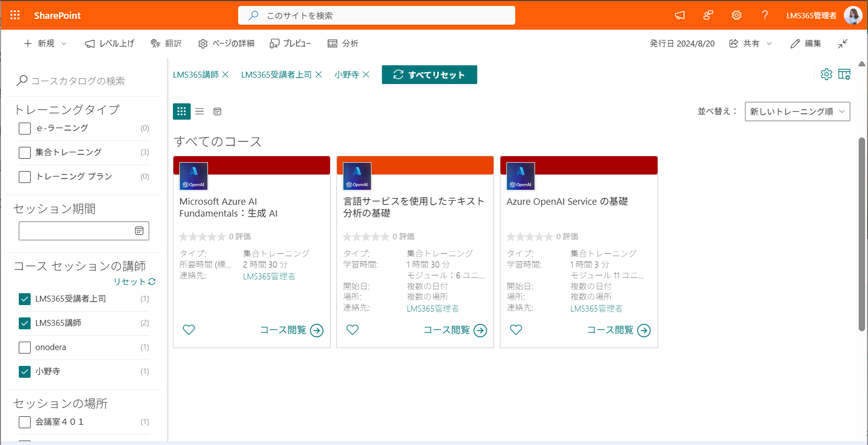This screenshot has height=445, width=868.
Task: Open コース閲覧 for Microsoft Azure AI Fundamentals
Action: click(x=291, y=330)
